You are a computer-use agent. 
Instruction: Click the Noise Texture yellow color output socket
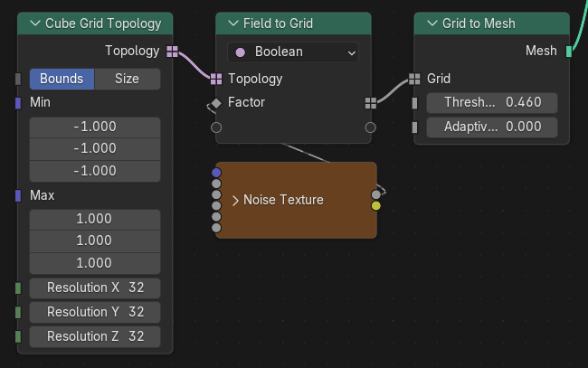click(x=375, y=206)
